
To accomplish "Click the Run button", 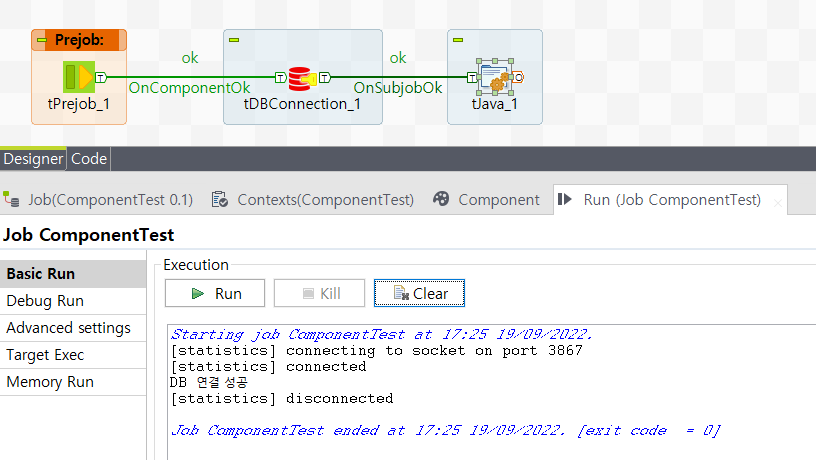I will (x=215, y=293).
